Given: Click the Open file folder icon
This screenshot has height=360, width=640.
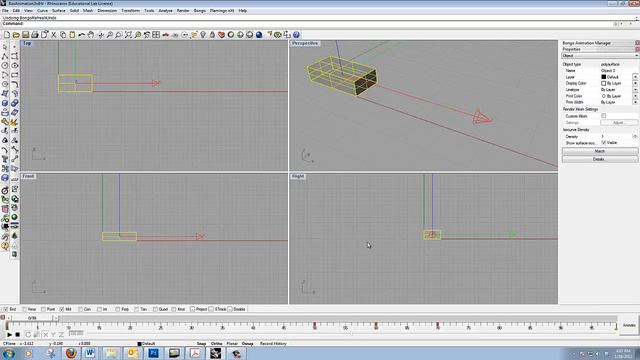Looking at the screenshot, I should tap(16, 35).
